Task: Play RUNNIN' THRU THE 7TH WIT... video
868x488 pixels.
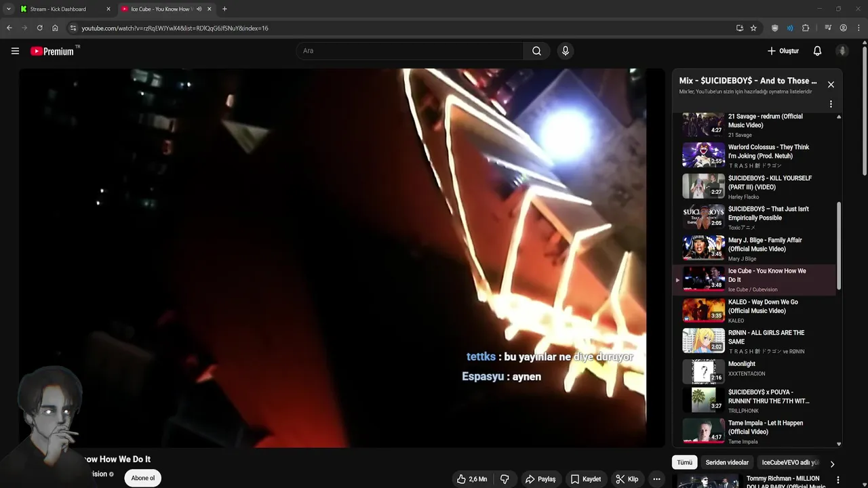Action: click(755, 401)
